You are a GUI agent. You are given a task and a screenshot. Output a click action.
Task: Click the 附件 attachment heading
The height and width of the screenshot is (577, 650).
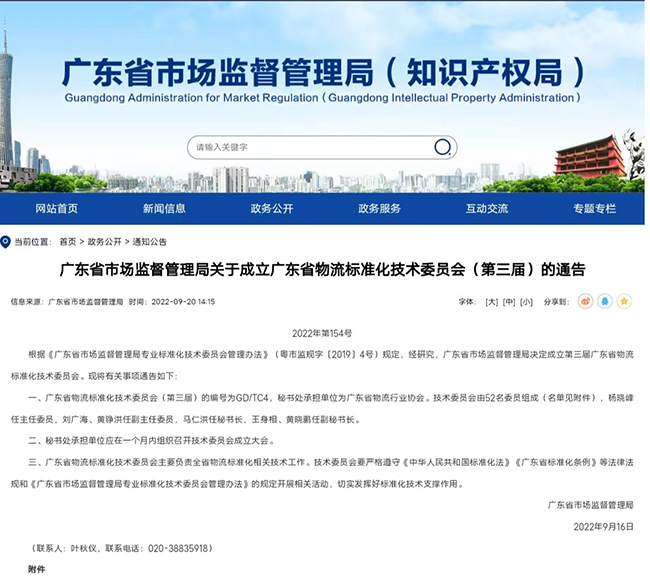coord(37,568)
